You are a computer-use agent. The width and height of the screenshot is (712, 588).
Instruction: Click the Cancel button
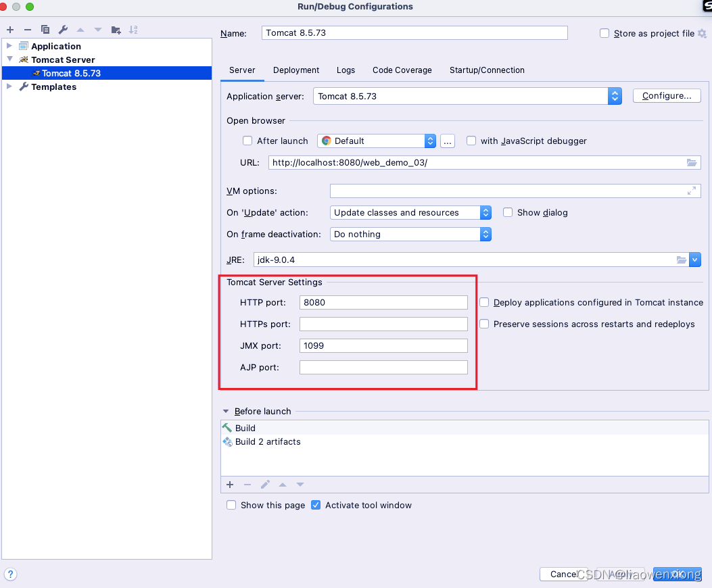(563, 574)
